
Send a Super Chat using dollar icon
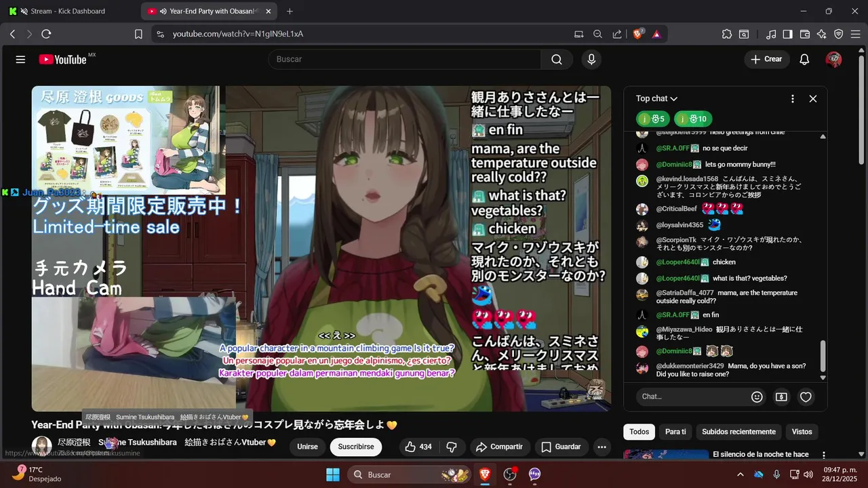tap(781, 397)
